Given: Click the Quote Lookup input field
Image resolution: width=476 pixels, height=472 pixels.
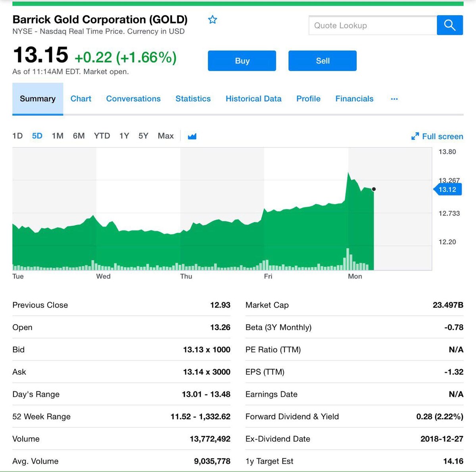Looking at the screenshot, I should pyautogui.click(x=373, y=26).
